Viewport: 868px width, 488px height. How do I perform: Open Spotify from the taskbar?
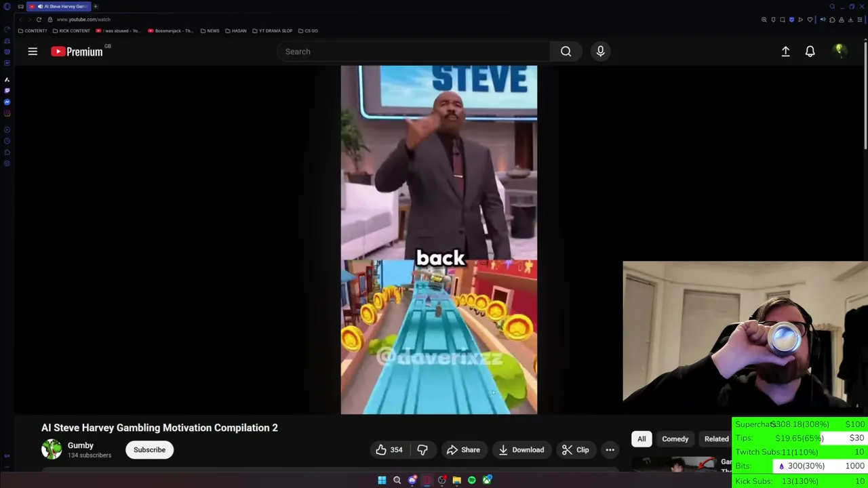(x=472, y=480)
